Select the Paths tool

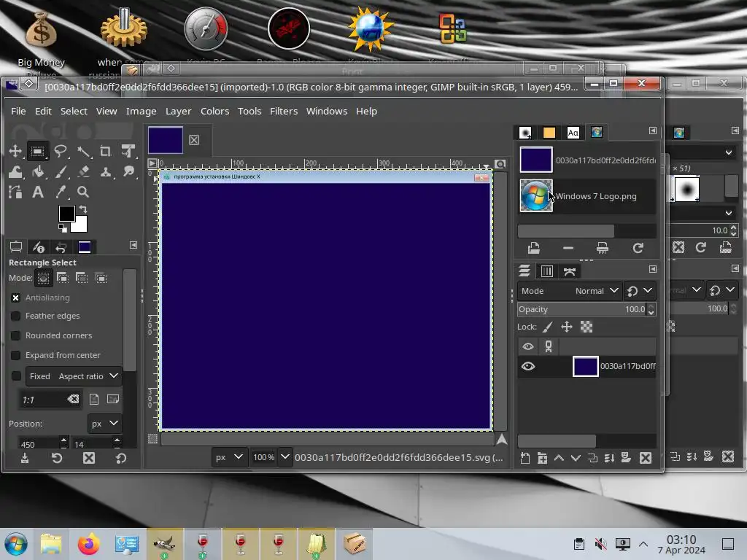(15, 192)
